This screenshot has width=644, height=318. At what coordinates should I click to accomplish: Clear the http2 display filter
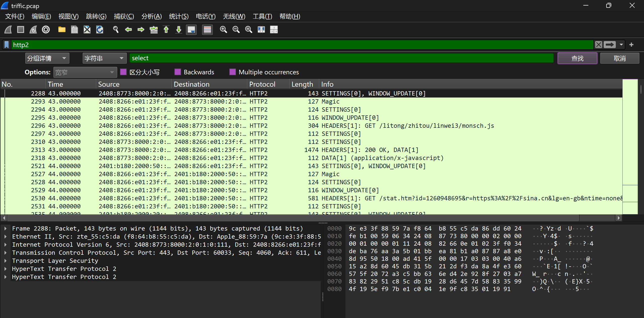(x=599, y=45)
